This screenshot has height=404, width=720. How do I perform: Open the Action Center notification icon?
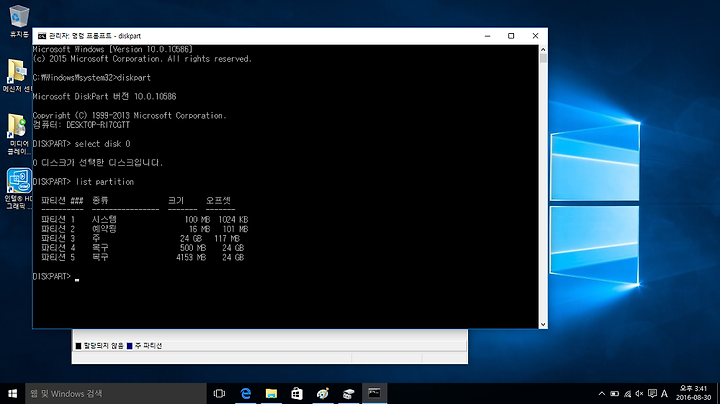click(x=652, y=393)
